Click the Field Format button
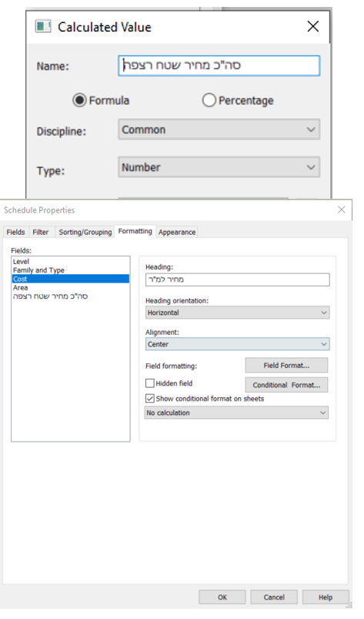364x619 pixels. point(286,365)
